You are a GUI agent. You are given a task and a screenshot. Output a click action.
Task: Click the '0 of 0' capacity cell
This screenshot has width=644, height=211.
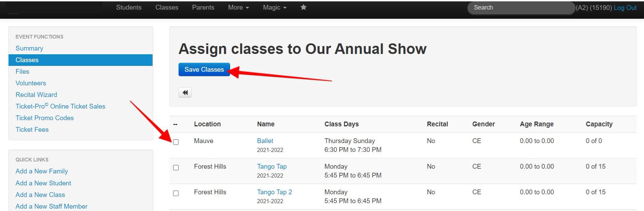click(x=594, y=141)
